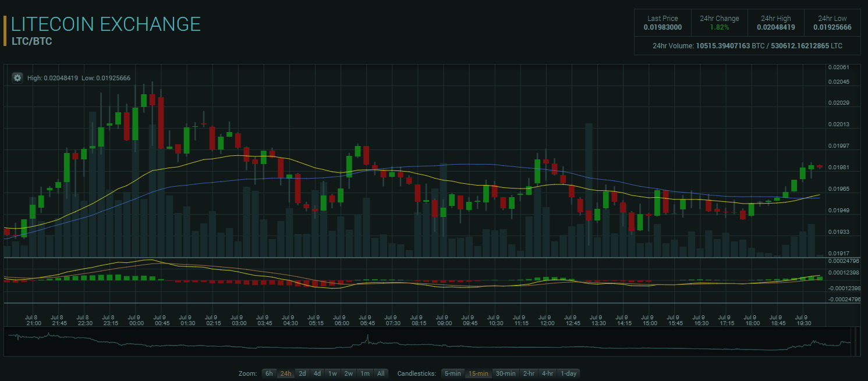
Task: Click the 0.02045 price axis label
Action: coord(839,81)
